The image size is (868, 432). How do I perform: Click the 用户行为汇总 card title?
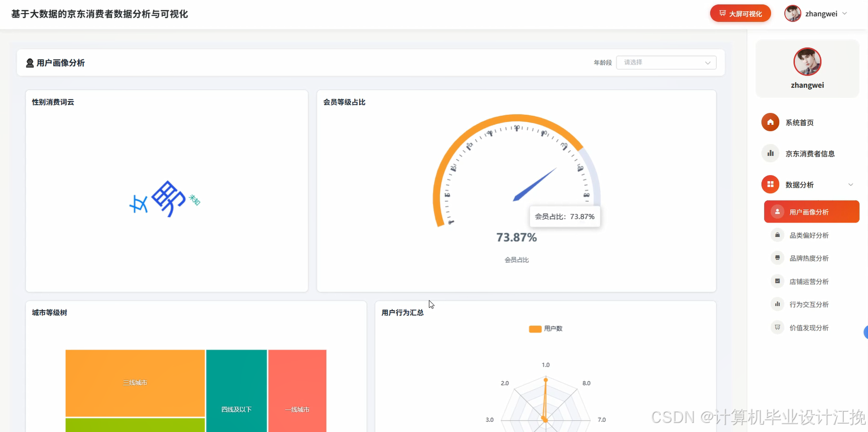tap(402, 312)
